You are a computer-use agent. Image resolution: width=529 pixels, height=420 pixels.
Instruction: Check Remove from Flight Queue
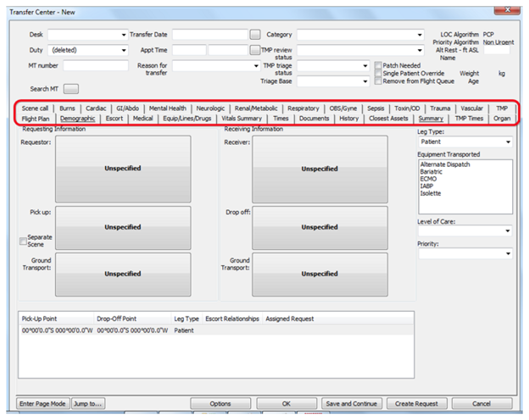click(x=378, y=81)
